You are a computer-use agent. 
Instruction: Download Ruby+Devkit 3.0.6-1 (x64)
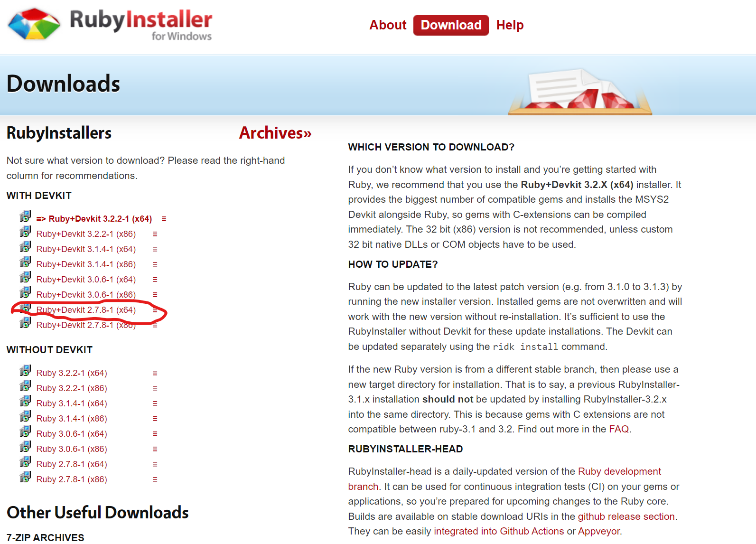[x=86, y=280]
